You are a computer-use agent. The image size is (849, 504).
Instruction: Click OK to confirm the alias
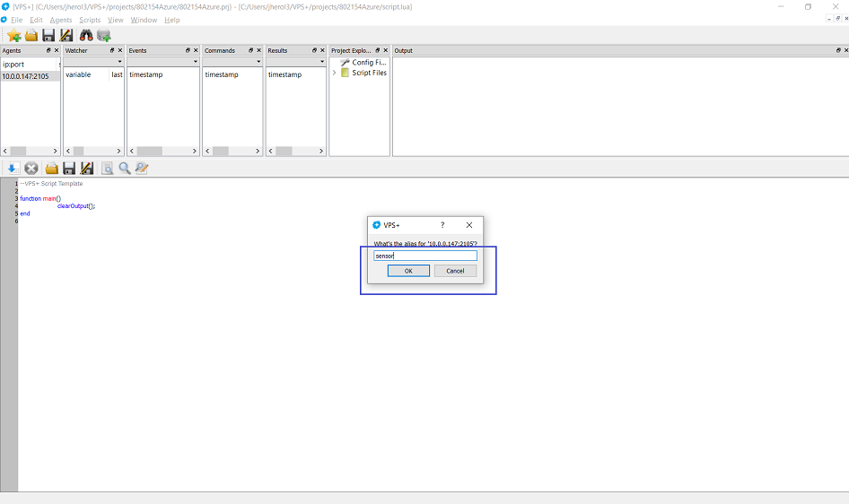408,271
